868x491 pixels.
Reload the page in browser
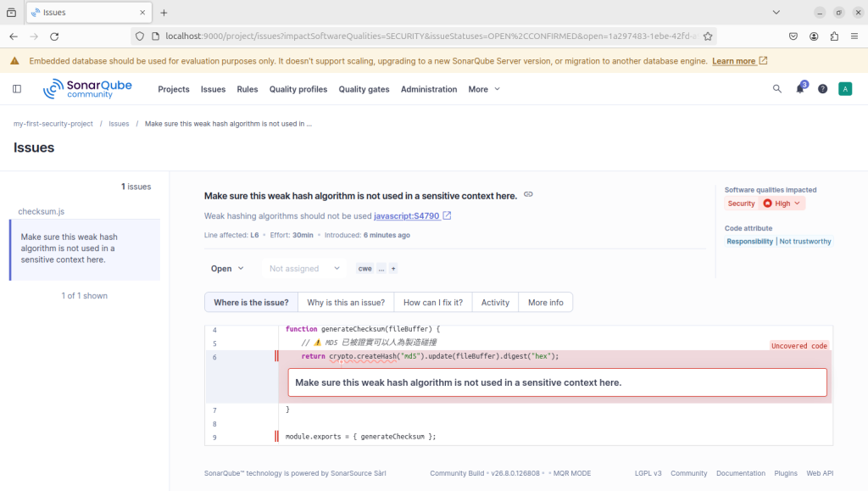[54, 36]
